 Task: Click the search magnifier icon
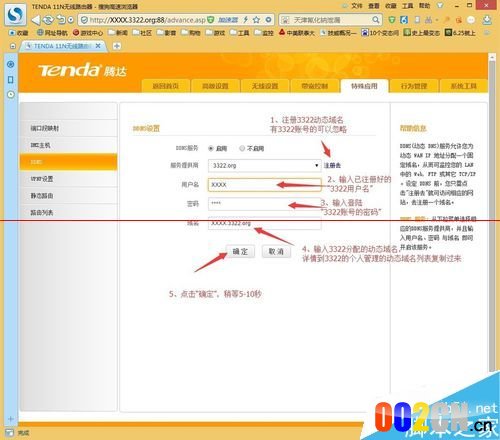click(x=376, y=20)
